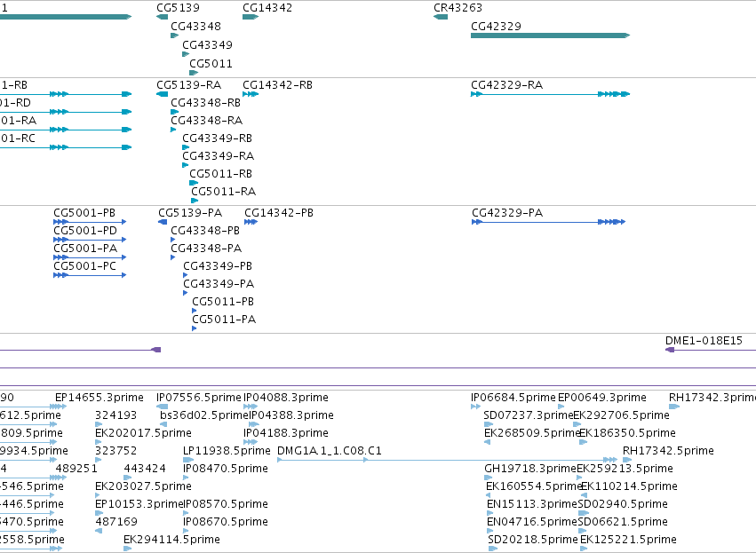Click protein CG14342-PB
The width and height of the screenshot is (756, 553).
click(x=279, y=213)
